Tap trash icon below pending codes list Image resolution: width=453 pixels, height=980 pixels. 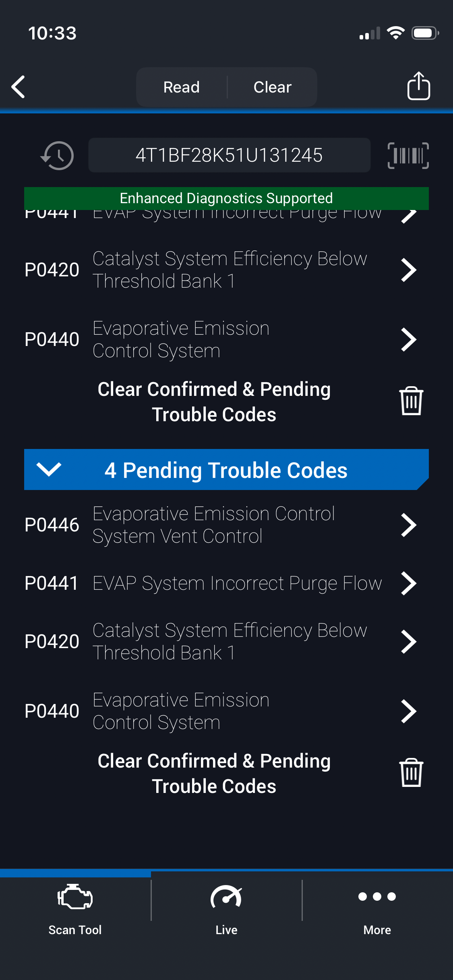(411, 773)
